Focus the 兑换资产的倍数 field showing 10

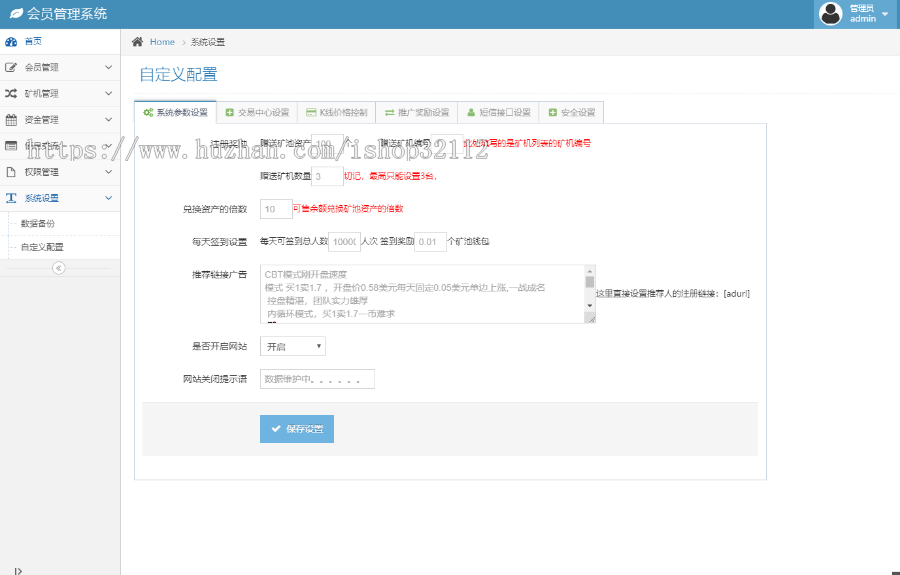(x=276, y=209)
